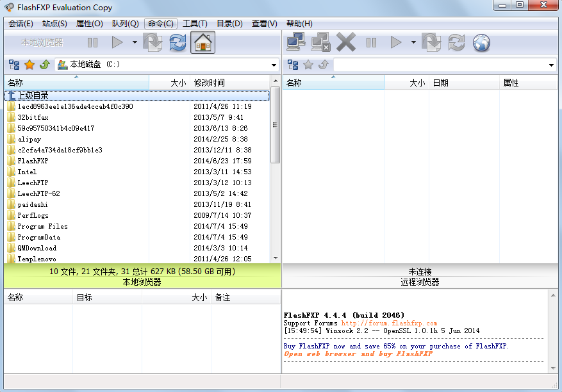Click remote favorites star icon

pos(308,65)
